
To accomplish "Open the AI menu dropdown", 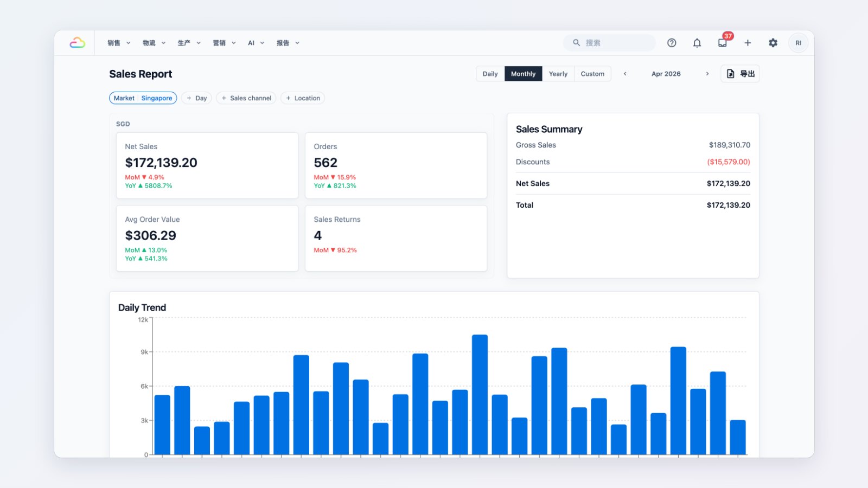I will click(256, 43).
